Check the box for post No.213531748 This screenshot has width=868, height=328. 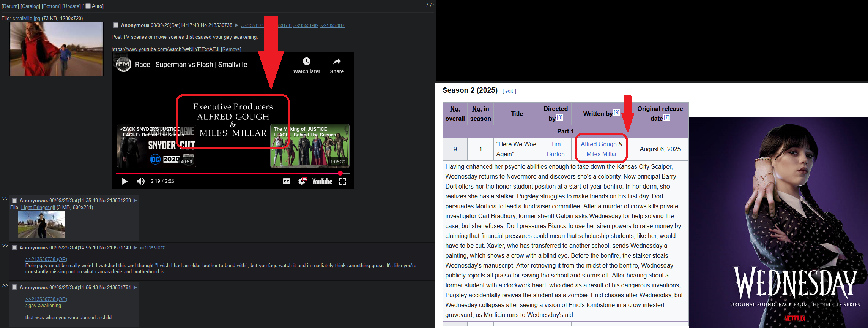pyautogui.click(x=14, y=247)
